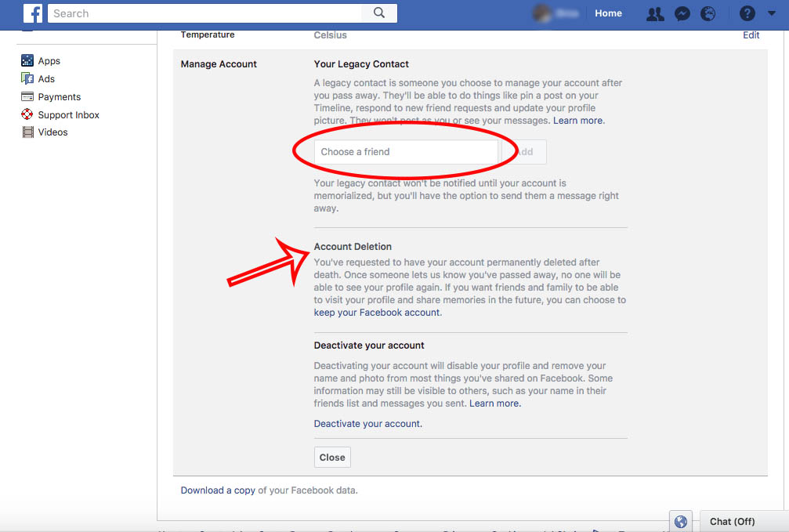The width and height of the screenshot is (789, 532).
Task: Click the Support Inbox lifebuoy icon
Action: (x=27, y=114)
